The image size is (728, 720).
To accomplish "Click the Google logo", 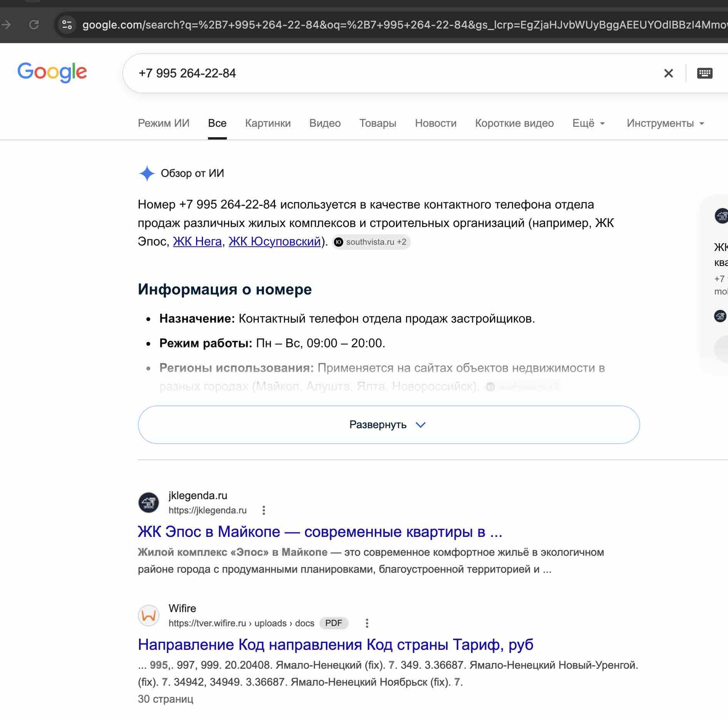I will tap(52, 72).
